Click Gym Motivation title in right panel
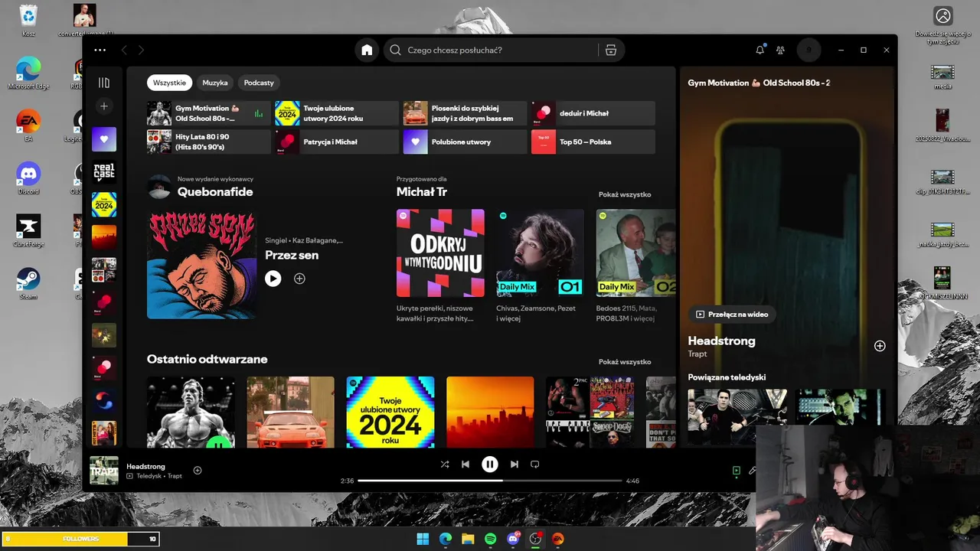Viewport: 980px width, 551px height. click(x=759, y=83)
